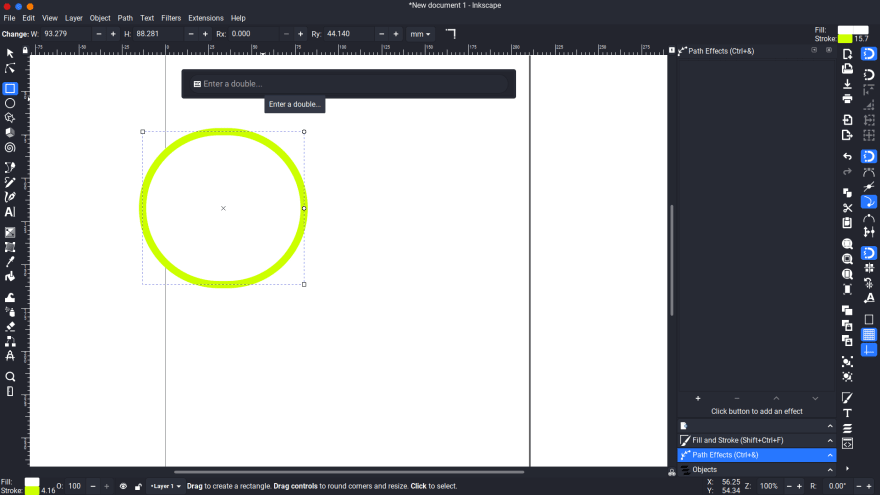
Task: Select the Star and polygon tool
Action: 10,118
